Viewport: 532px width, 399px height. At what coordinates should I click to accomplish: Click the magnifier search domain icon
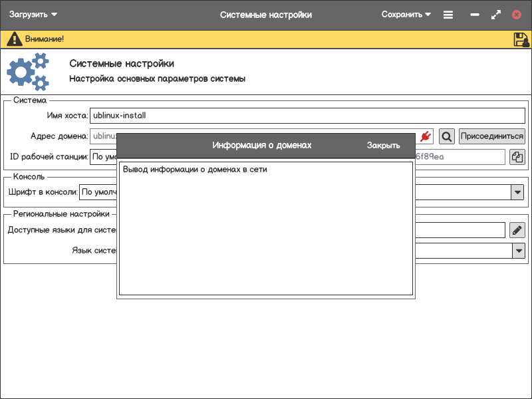click(x=448, y=136)
